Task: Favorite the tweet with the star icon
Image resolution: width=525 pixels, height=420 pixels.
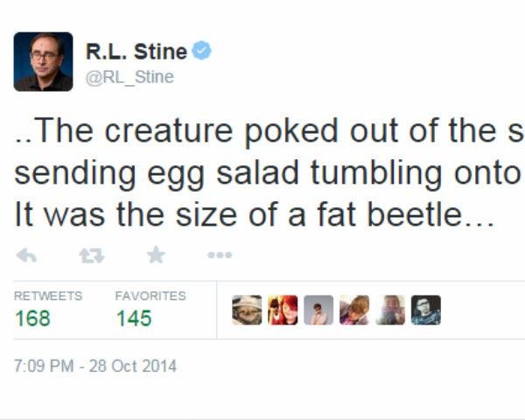Action: tap(156, 255)
